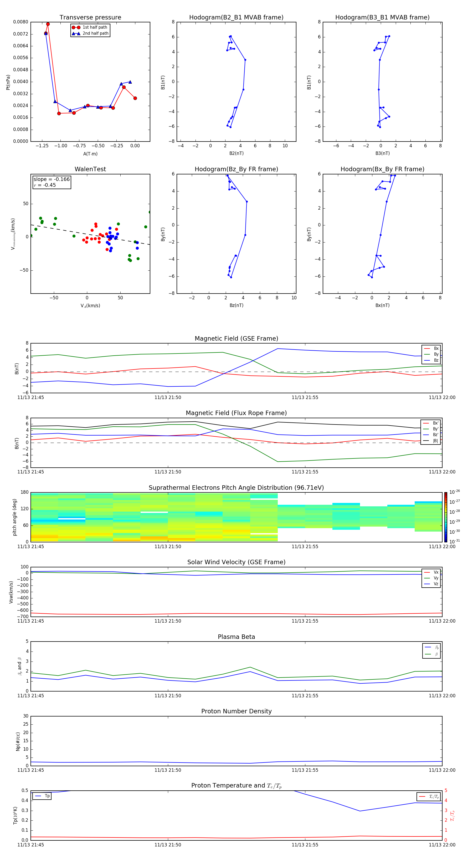This screenshot has width=473, height=868.
Task: Click the 0.0080 tick on Pt axis
Action: point(20,22)
